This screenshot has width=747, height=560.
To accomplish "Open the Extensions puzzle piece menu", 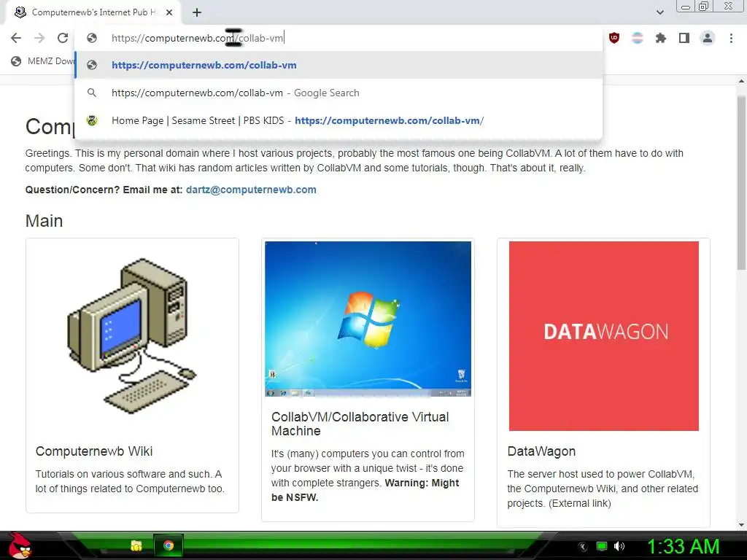I will click(661, 38).
